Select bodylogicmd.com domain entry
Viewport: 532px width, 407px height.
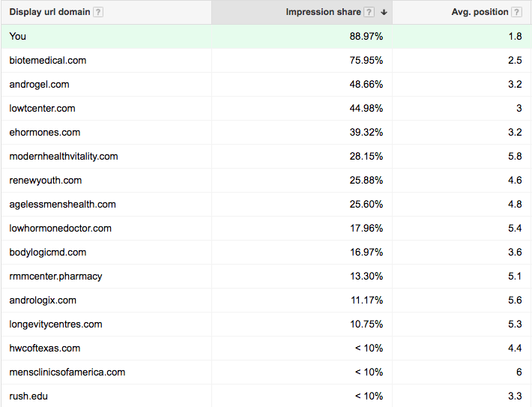48,253
